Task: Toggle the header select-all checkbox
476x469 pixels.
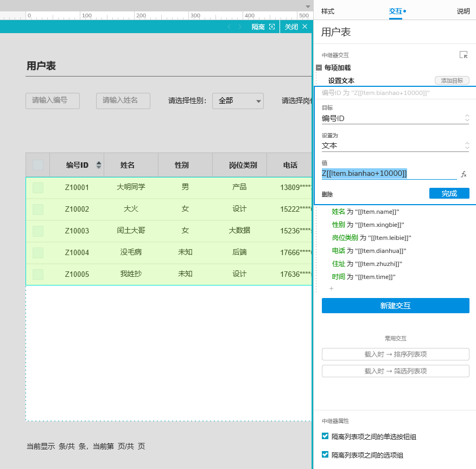Action: tap(38, 165)
